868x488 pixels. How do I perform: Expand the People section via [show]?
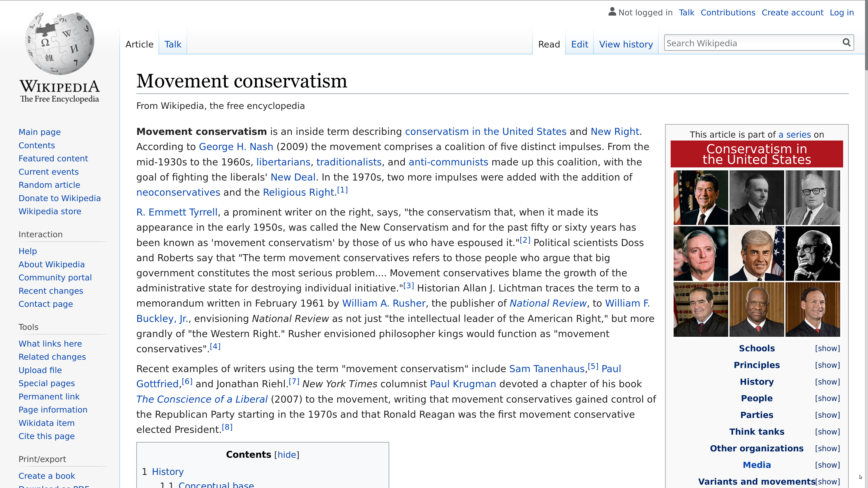(827, 398)
